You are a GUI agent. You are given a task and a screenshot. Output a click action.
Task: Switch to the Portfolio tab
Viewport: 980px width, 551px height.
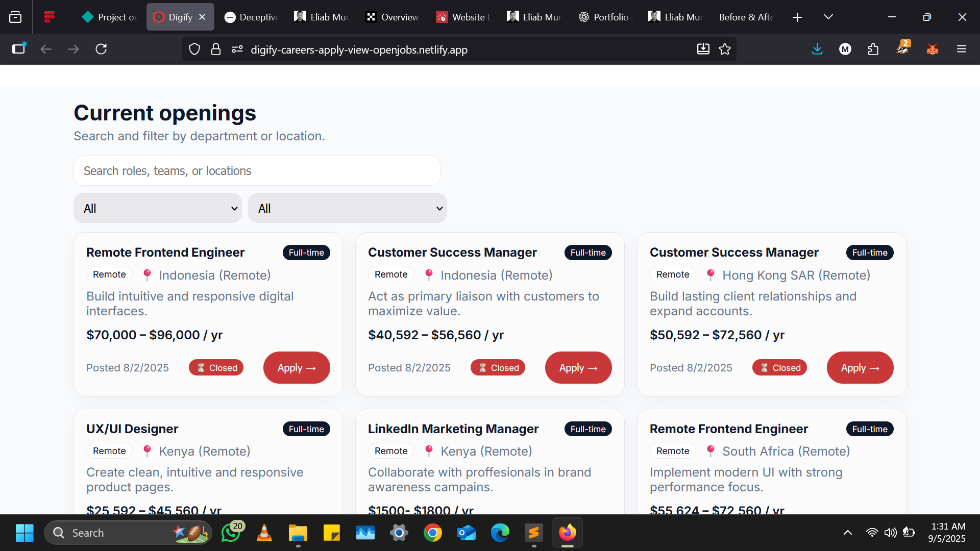coord(605,17)
